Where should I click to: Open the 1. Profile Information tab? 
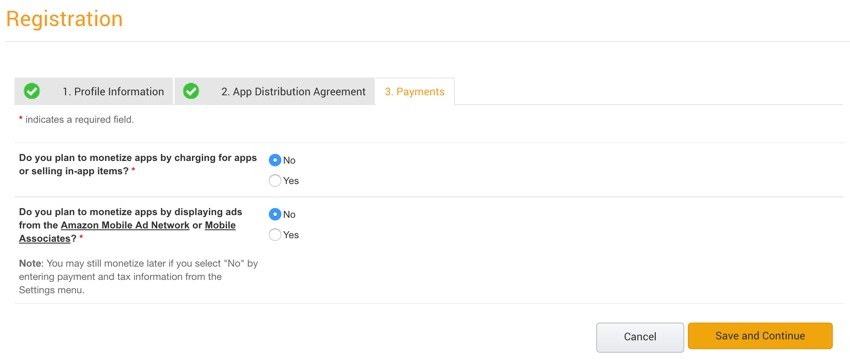(x=94, y=91)
